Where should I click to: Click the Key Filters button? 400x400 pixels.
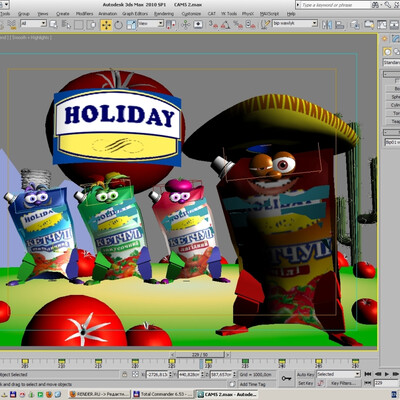point(344,383)
